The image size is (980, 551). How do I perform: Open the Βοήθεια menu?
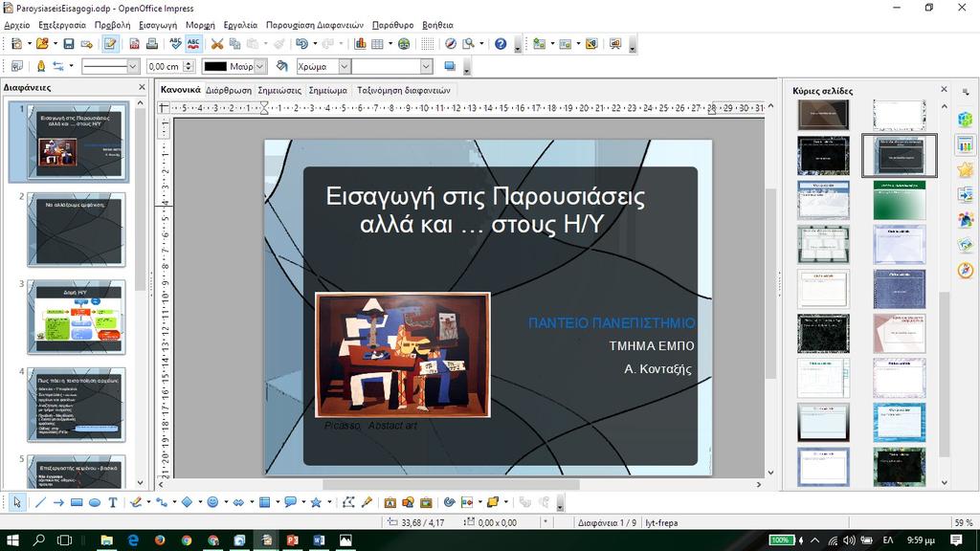437,25
